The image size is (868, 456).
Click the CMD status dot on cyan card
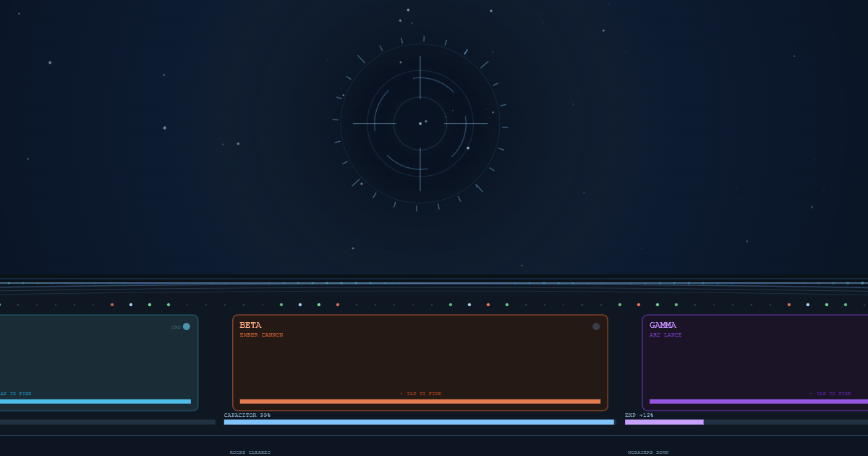tap(187, 326)
